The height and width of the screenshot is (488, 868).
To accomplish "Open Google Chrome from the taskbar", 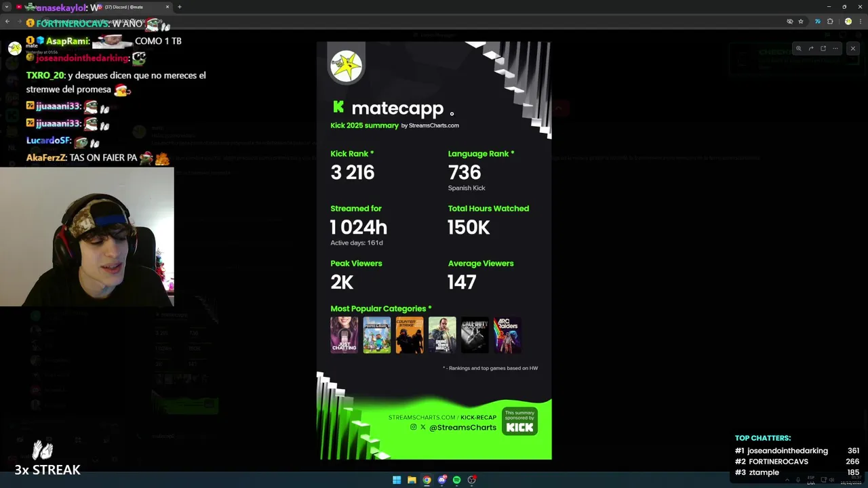I will click(427, 480).
